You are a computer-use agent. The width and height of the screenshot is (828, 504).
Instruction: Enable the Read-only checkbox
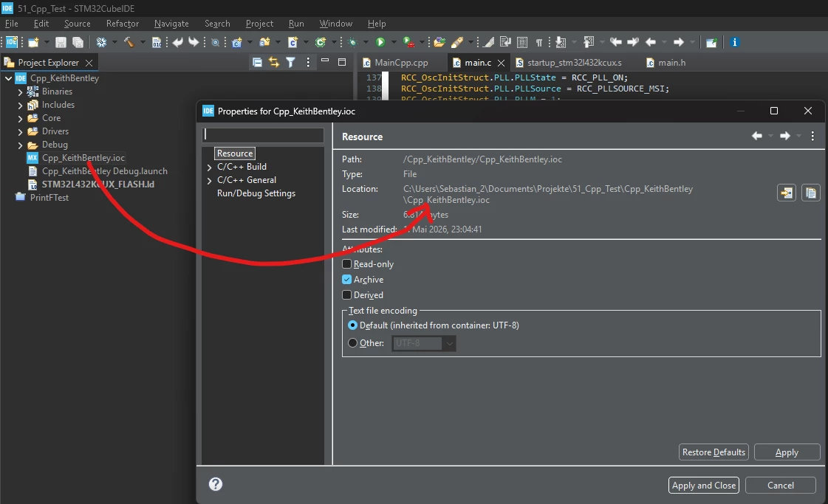[347, 264]
